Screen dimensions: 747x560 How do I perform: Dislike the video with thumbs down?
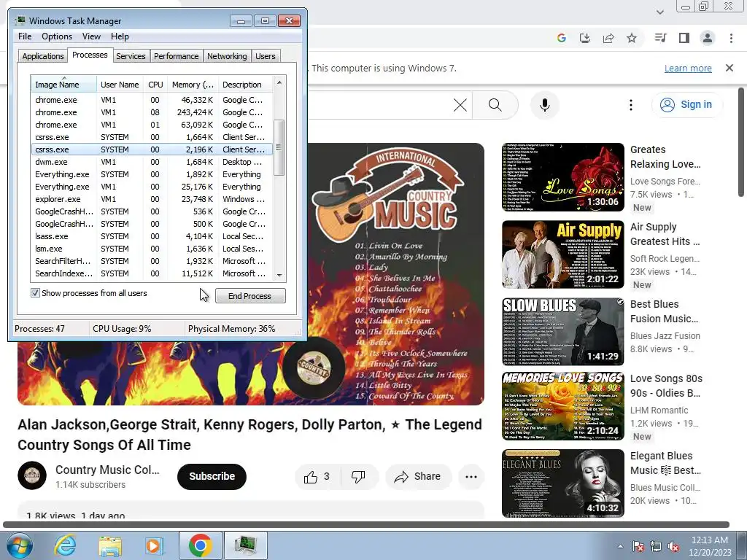pyautogui.click(x=358, y=477)
